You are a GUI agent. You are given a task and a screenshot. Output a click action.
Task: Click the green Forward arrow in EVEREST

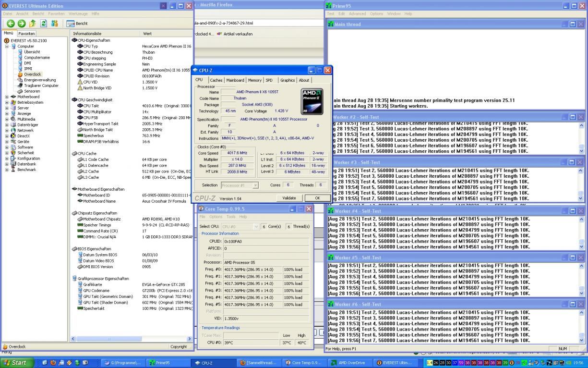tap(21, 23)
